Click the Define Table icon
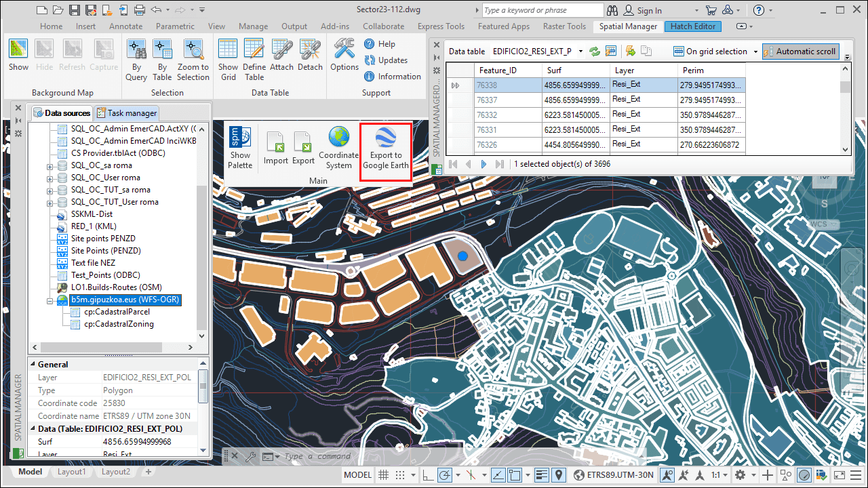The height and width of the screenshot is (488, 868). 254,60
